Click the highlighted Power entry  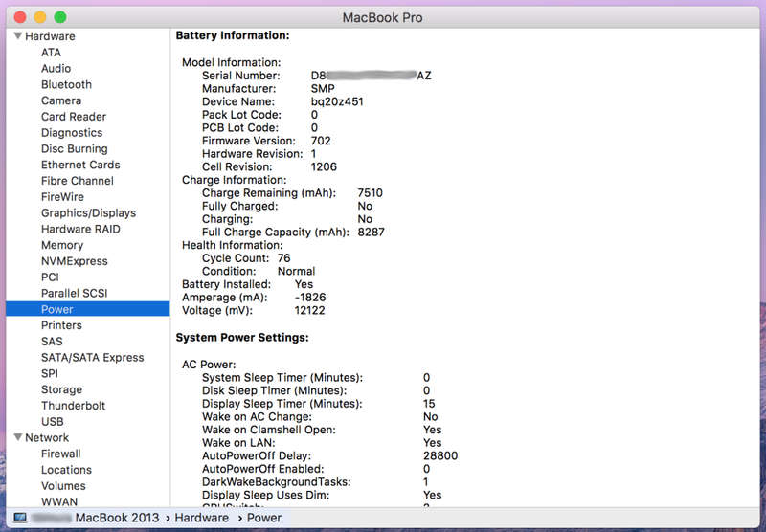pos(88,309)
